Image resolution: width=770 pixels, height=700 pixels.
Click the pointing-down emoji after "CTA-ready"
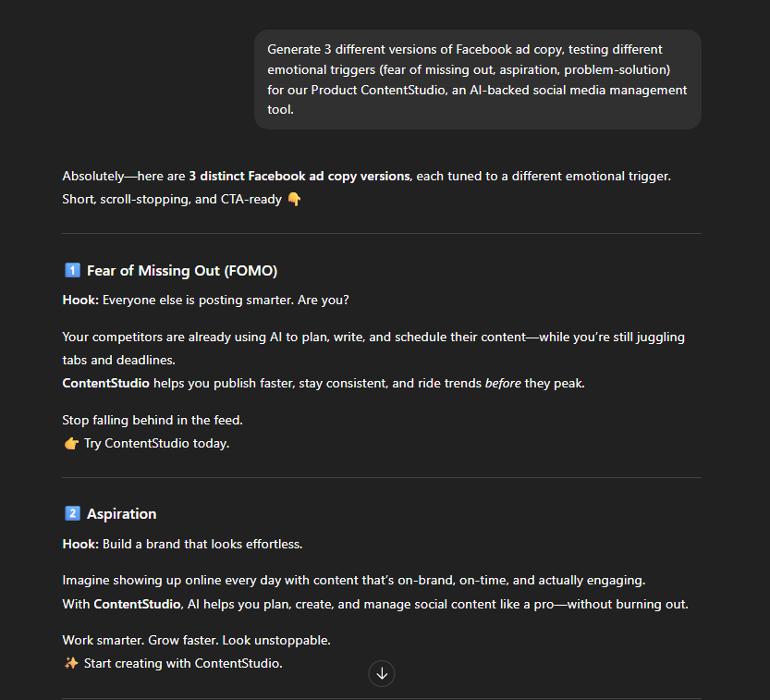coord(294,198)
